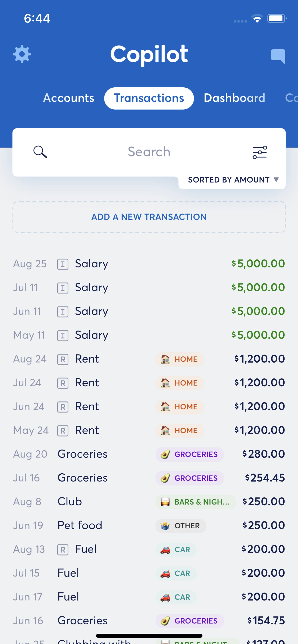Tap the chat bubble icon
The height and width of the screenshot is (644, 298).
tap(278, 57)
